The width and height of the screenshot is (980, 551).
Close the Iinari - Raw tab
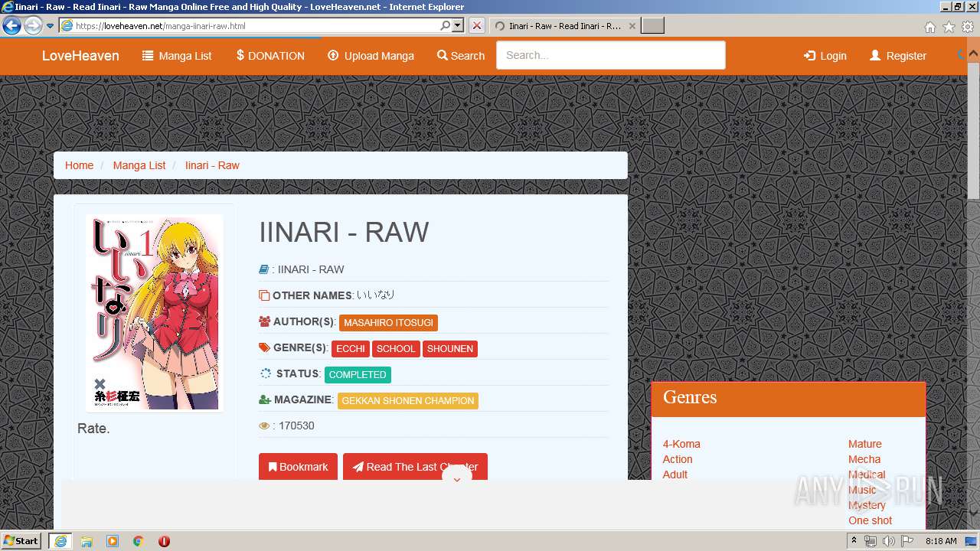tap(632, 25)
